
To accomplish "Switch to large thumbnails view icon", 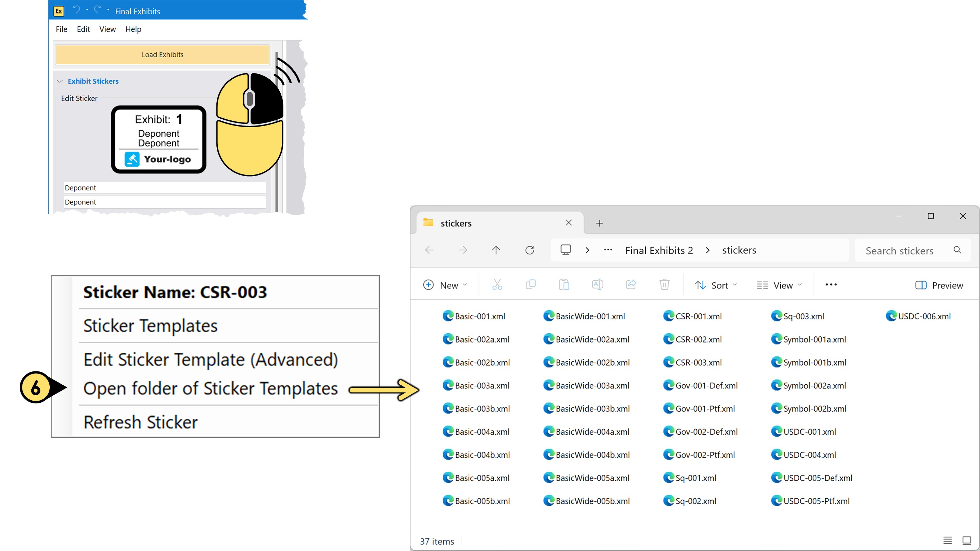I will pyautogui.click(x=966, y=540).
